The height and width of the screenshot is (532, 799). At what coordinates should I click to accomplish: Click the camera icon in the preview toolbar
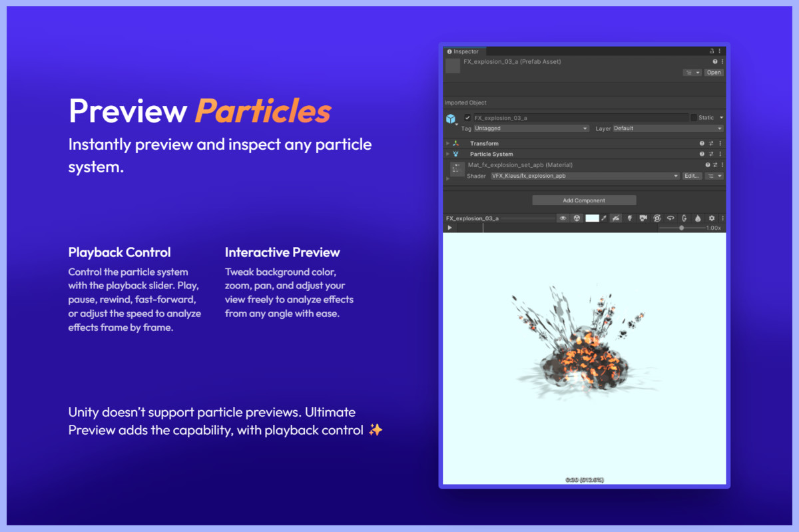pos(643,218)
